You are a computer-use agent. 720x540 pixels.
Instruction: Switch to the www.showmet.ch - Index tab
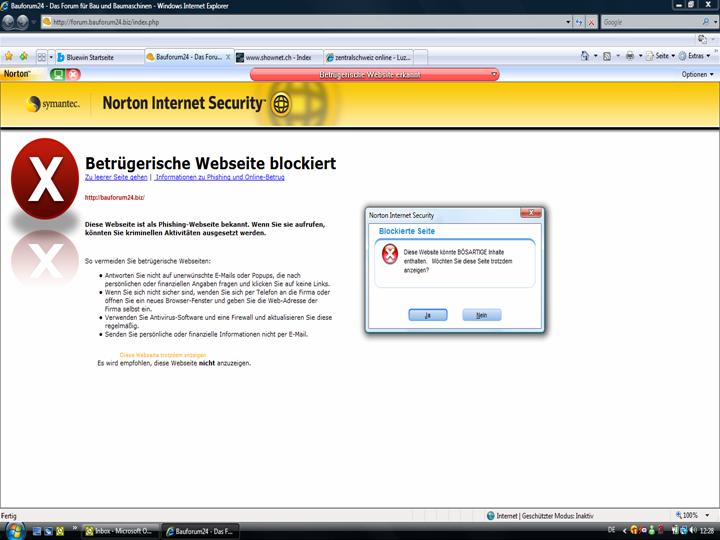279,57
